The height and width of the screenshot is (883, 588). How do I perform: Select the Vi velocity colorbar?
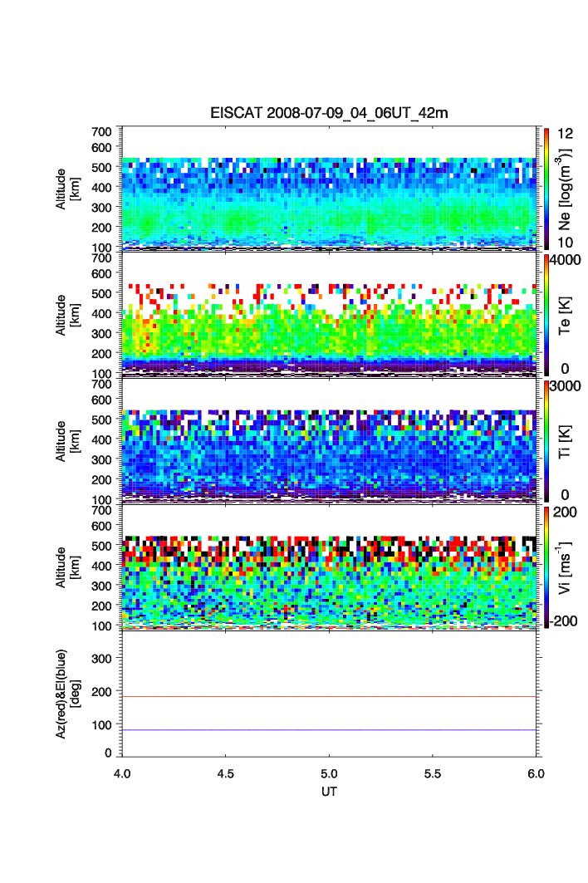tap(546, 567)
